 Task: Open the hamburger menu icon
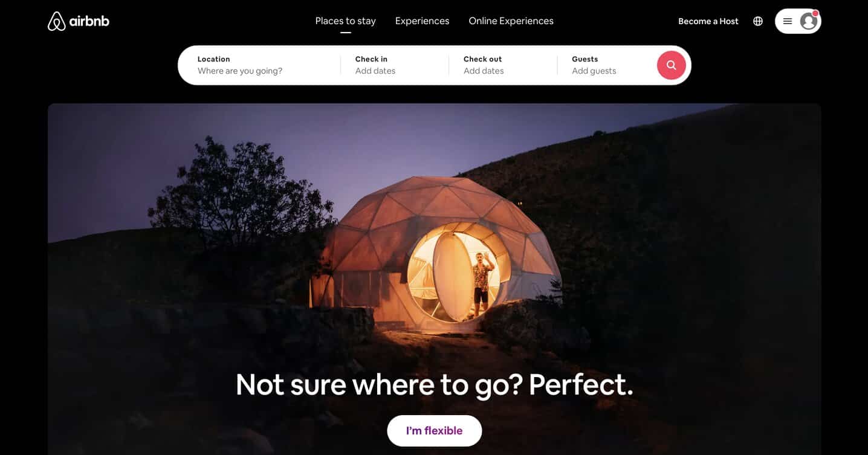tap(788, 21)
